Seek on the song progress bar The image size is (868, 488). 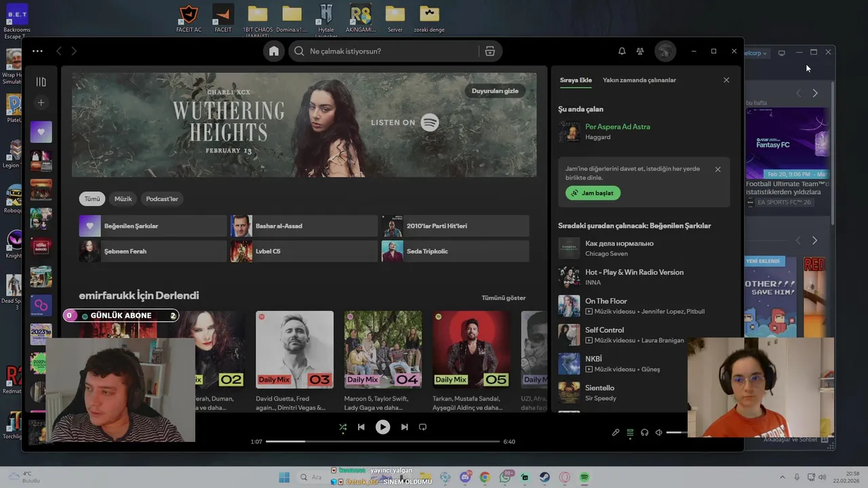click(382, 441)
